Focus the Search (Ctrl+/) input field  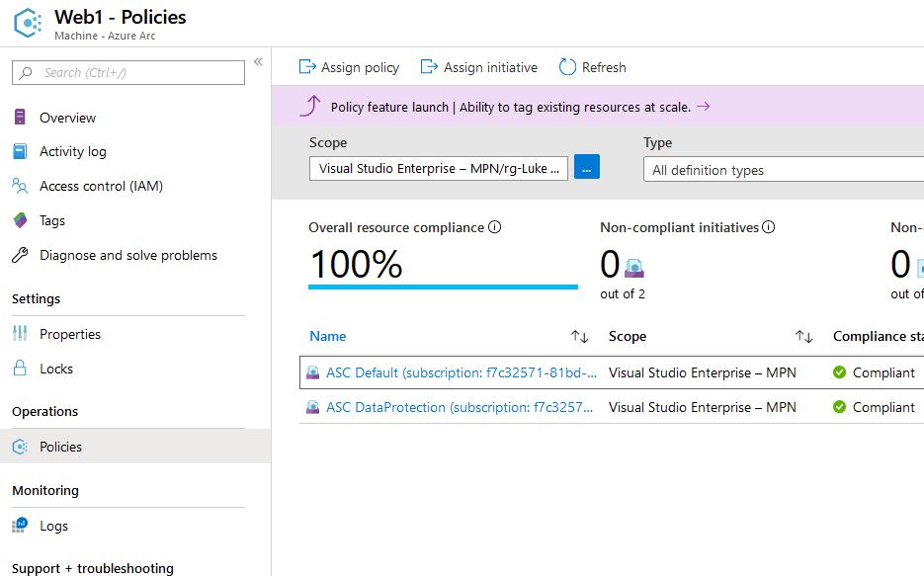click(x=128, y=72)
